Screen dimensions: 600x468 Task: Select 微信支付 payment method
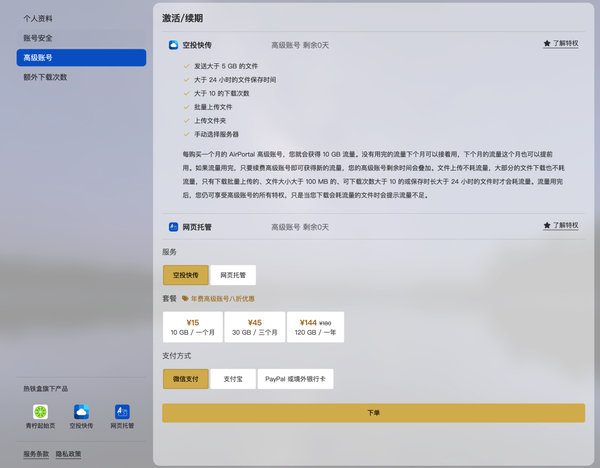pyautogui.click(x=186, y=379)
